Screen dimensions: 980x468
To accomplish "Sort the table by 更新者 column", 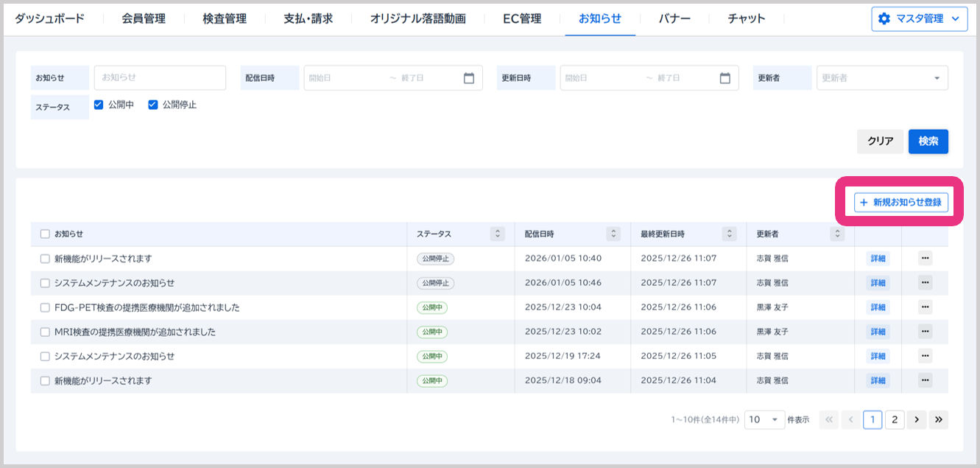I will coord(837,234).
